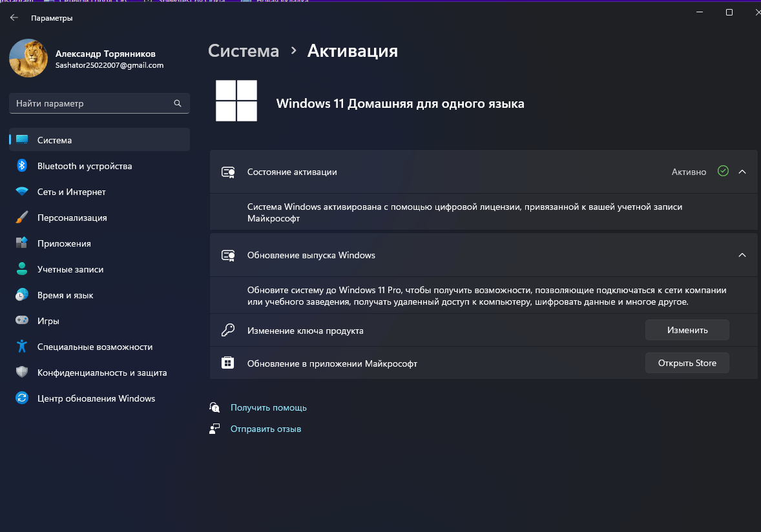Click the feedback person icon
The height and width of the screenshot is (532, 761).
point(214,429)
